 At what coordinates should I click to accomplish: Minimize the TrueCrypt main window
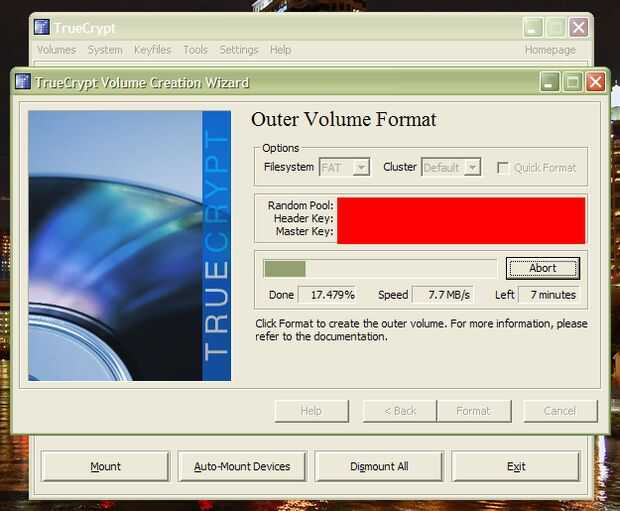pyautogui.click(x=533, y=28)
